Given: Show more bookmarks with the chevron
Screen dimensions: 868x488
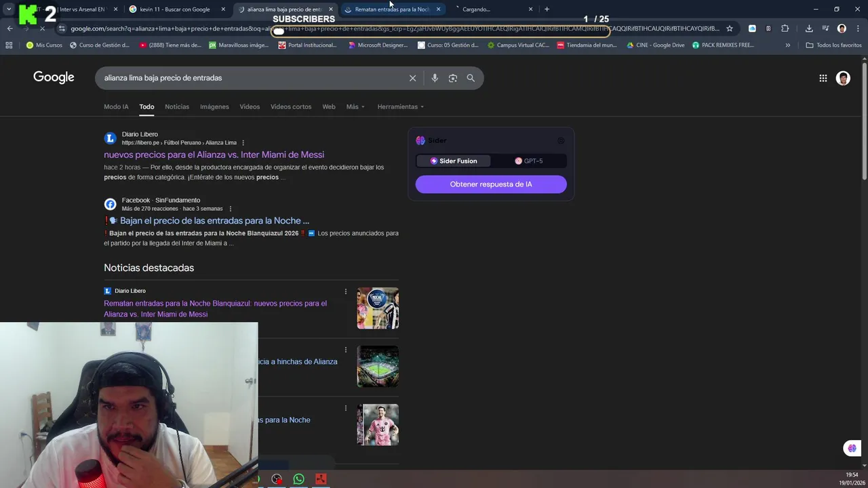Looking at the screenshot, I should [787, 45].
